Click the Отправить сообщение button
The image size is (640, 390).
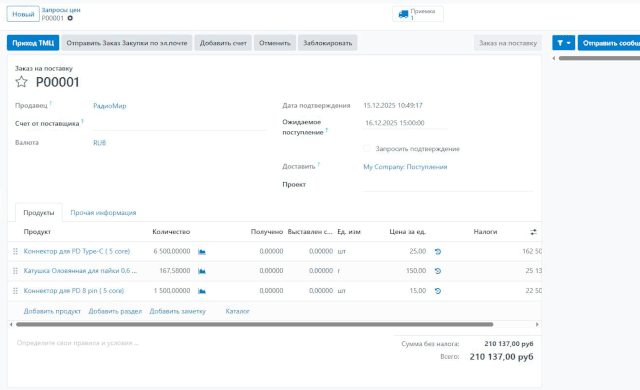[x=609, y=43]
